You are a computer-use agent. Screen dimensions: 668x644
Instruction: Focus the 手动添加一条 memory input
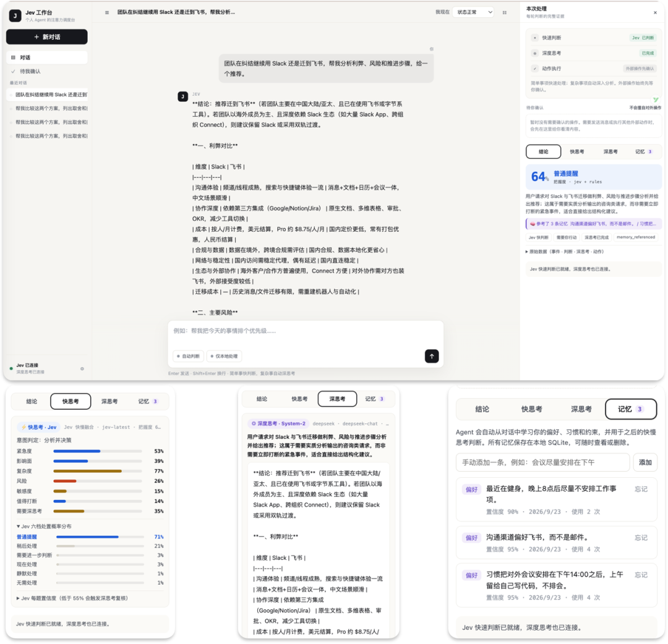tap(543, 462)
